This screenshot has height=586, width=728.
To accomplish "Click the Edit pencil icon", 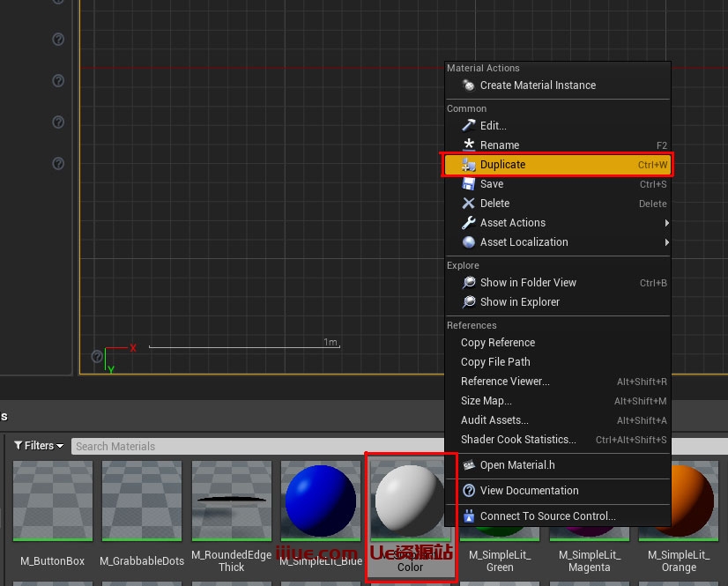I will [469, 126].
